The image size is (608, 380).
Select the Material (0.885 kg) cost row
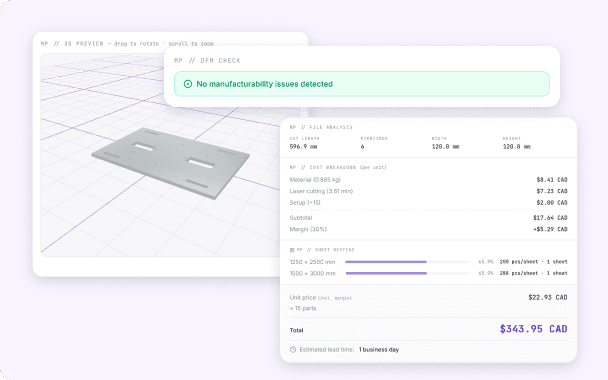[x=428, y=180]
